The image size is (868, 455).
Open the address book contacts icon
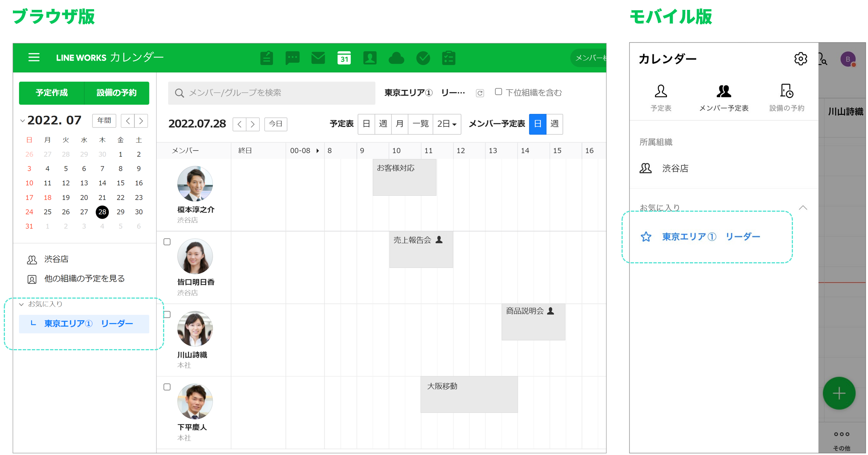[x=369, y=58]
